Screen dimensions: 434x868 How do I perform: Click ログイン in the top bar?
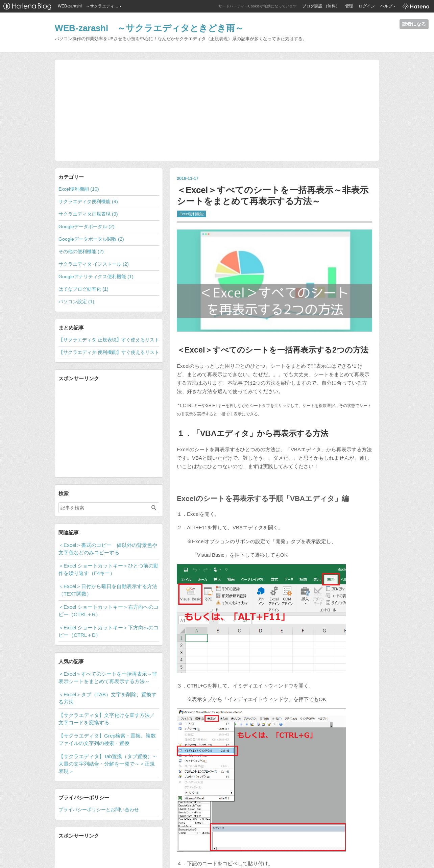tap(366, 6)
